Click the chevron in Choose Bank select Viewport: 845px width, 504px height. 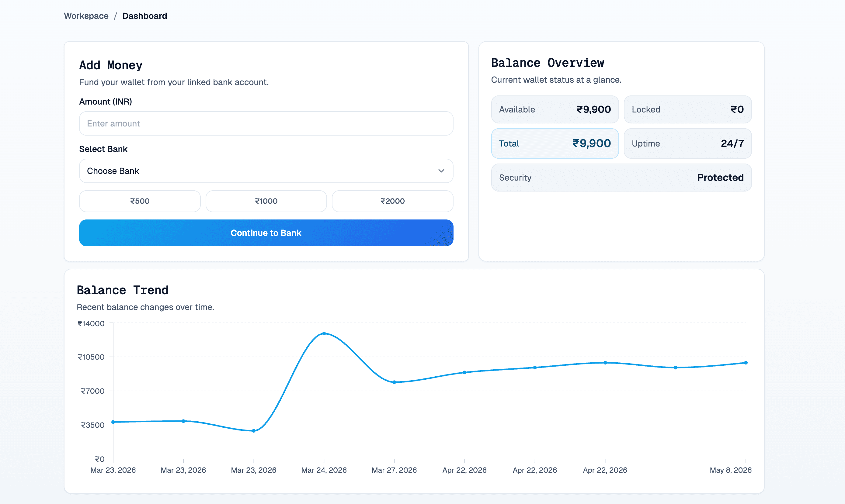(x=441, y=171)
